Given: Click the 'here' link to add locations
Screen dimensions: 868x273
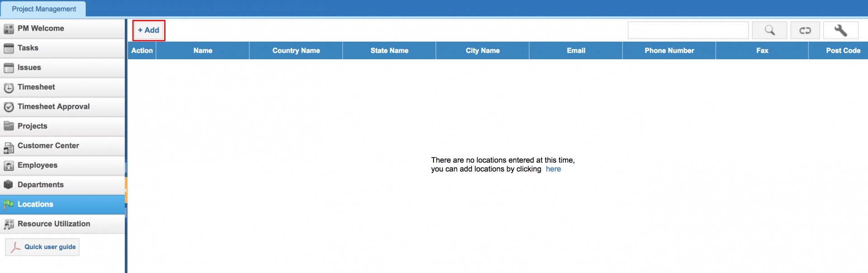Looking at the screenshot, I should 553,169.
